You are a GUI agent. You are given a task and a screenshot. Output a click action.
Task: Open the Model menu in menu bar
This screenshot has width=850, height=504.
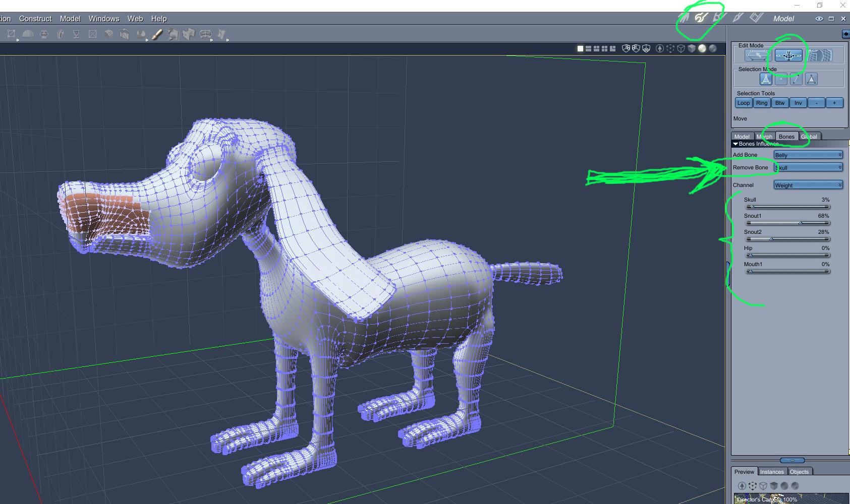(70, 19)
